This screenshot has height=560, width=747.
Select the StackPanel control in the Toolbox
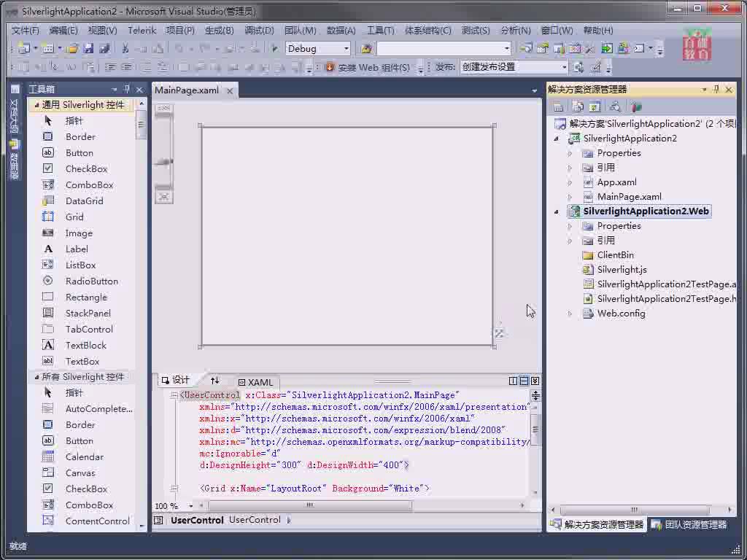88,314
